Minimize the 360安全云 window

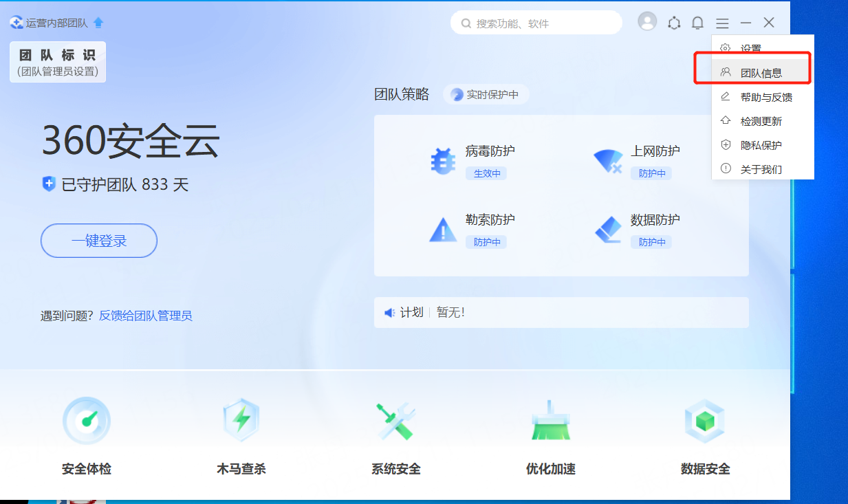pyautogui.click(x=746, y=23)
